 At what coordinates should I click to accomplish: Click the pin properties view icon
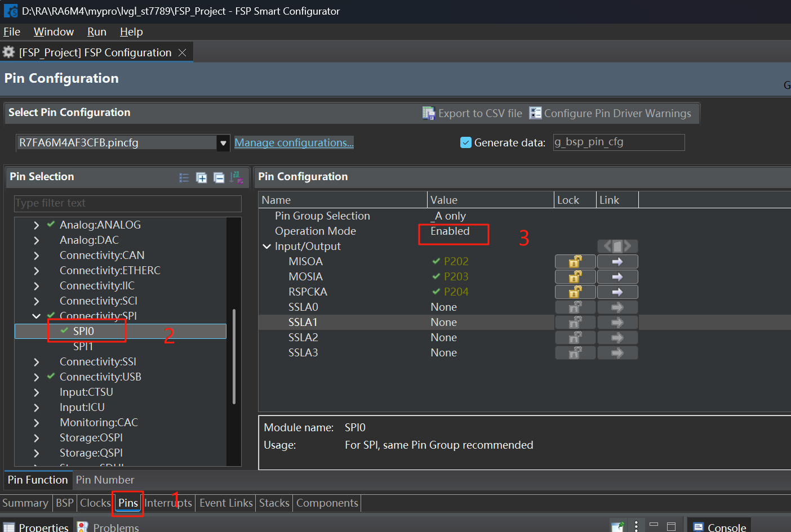pos(617,527)
